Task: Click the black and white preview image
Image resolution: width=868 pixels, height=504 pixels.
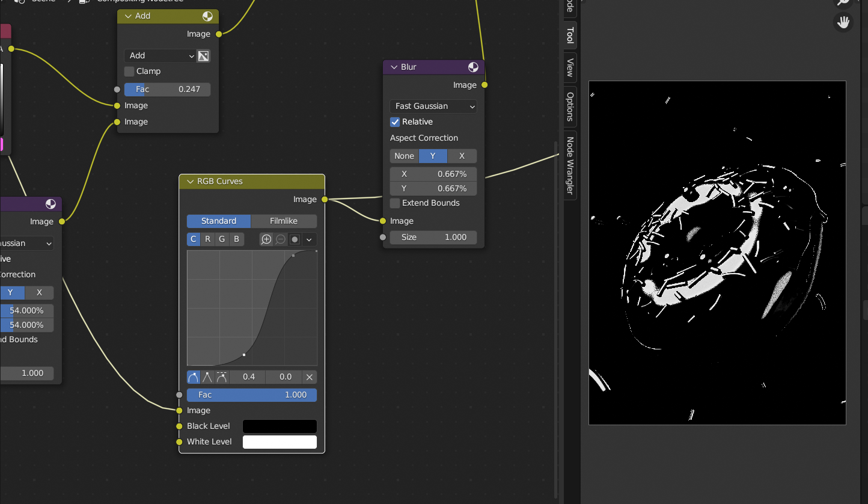Action: point(717,253)
